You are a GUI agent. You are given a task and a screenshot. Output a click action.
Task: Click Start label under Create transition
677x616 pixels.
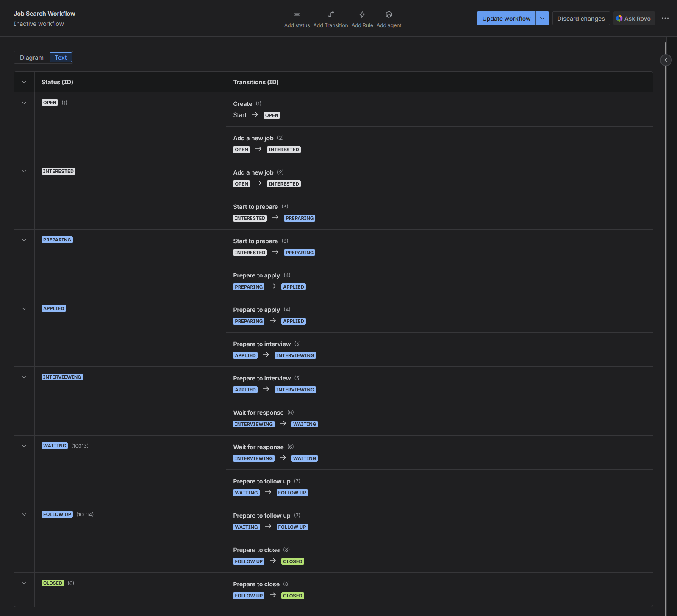coord(240,115)
